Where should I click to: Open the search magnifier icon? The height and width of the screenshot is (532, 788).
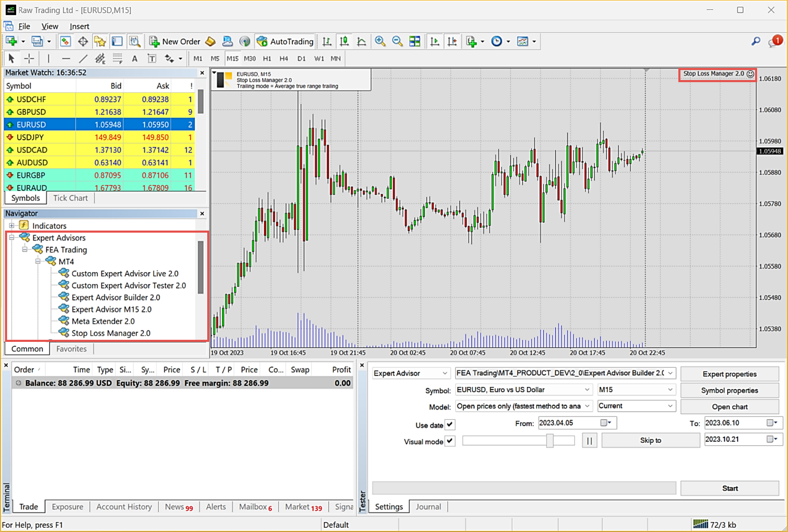click(x=756, y=41)
